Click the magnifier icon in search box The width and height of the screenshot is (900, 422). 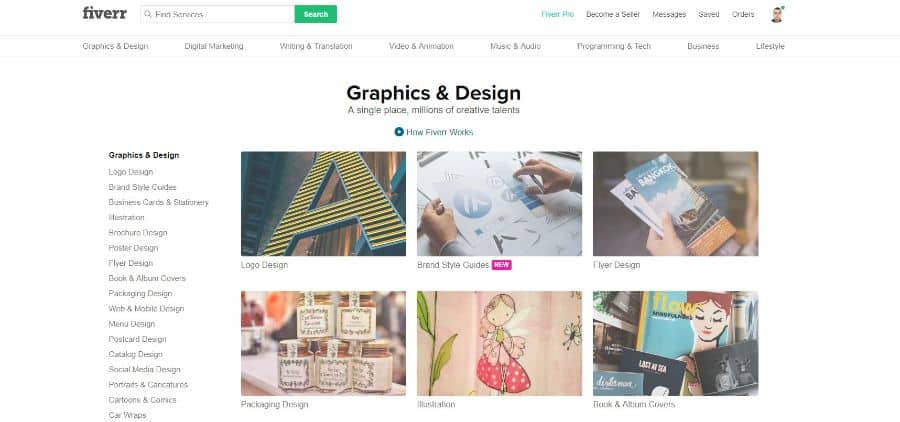[148, 14]
